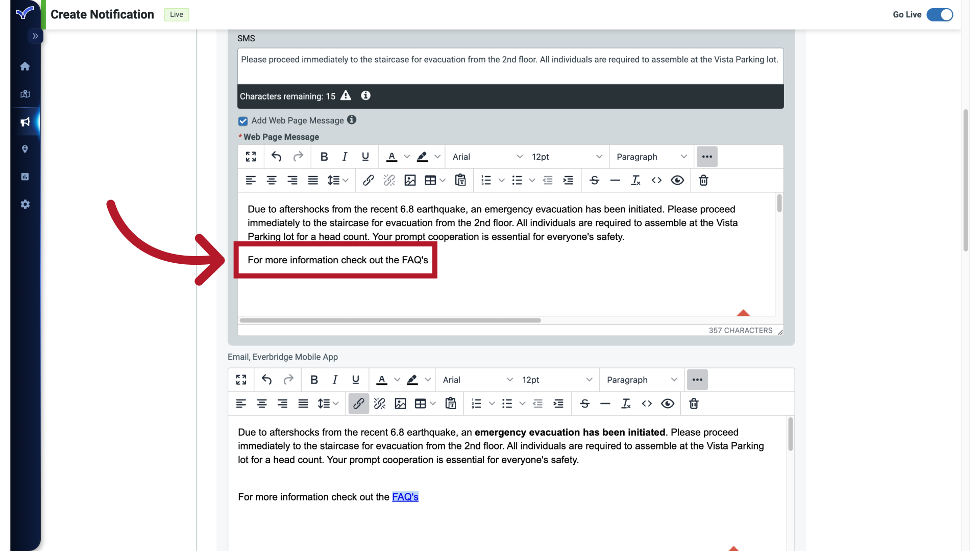Open highlight color dropdown in Web Page editor
This screenshot has width=980, height=551.
(x=437, y=157)
